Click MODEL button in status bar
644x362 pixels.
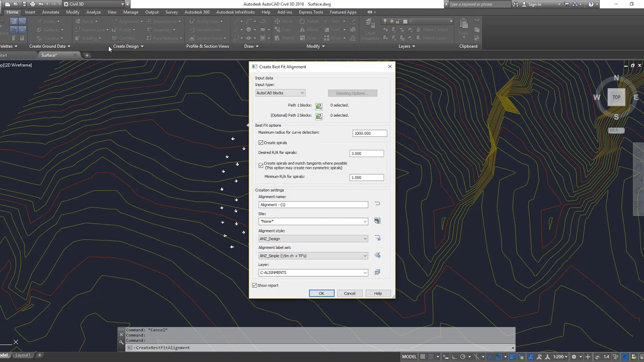(410, 356)
